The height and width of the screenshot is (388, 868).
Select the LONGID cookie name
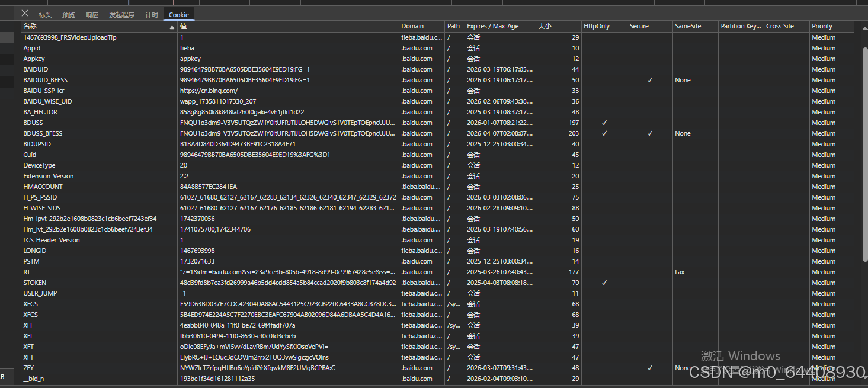[35, 251]
